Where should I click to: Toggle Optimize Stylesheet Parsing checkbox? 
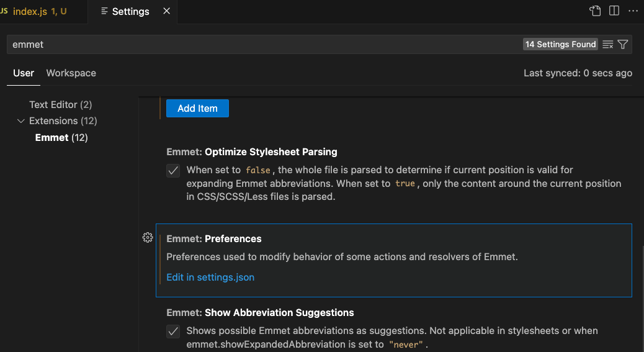click(x=173, y=171)
